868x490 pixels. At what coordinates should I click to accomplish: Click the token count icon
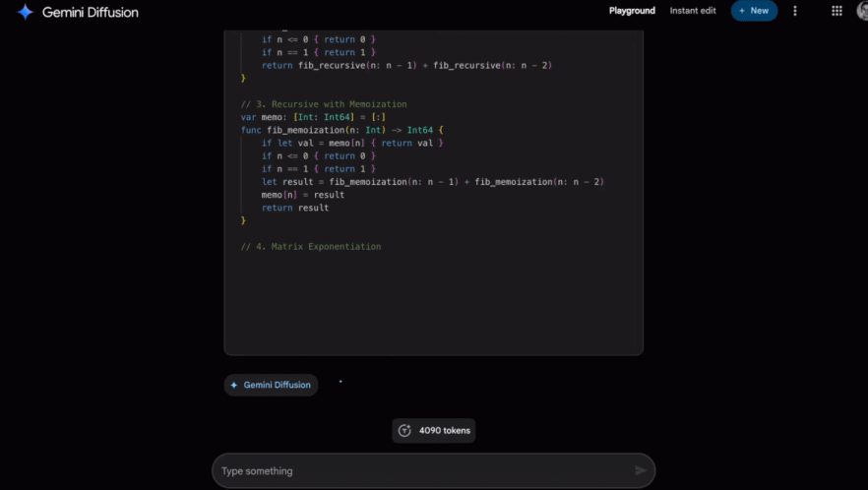coord(404,430)
